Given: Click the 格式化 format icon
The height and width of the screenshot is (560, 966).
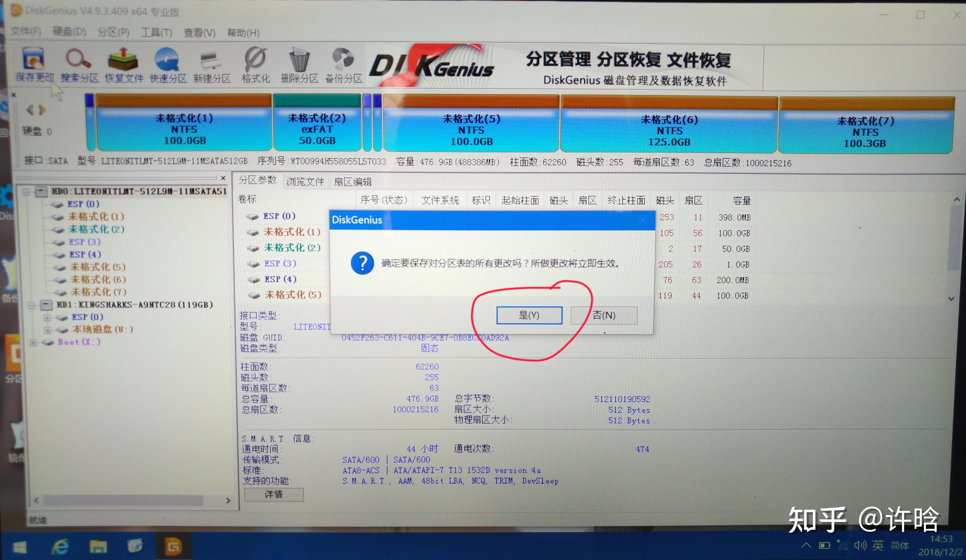Looking at the screenshot, I should [x=256, y=65].
